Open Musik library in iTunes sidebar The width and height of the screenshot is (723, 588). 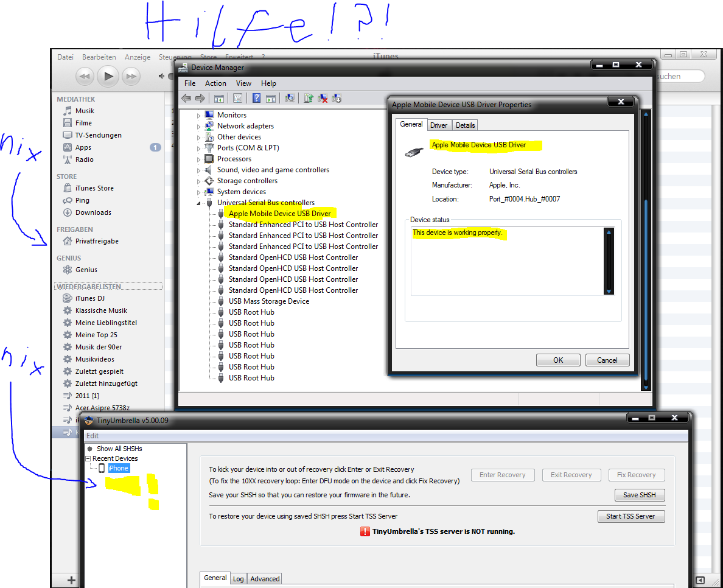[x=85, y=111]
